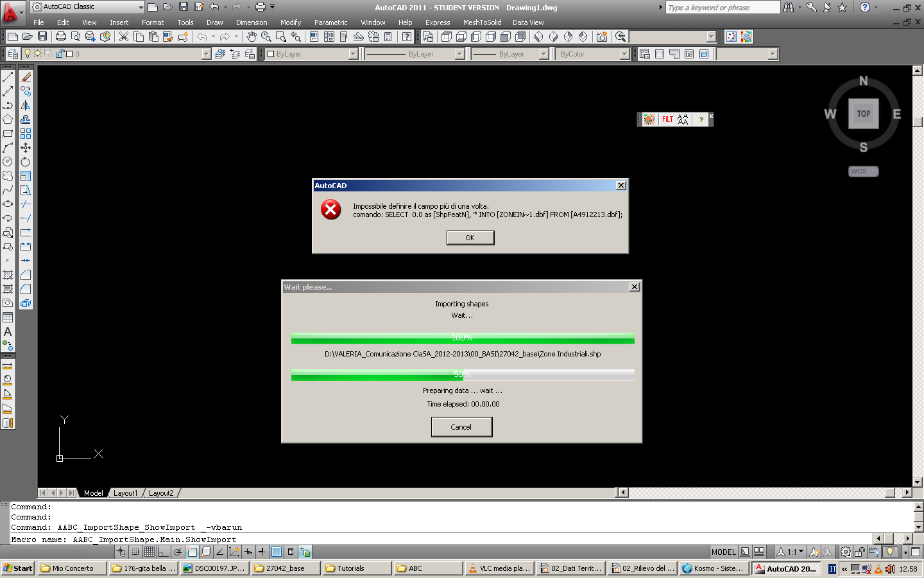Toggle Object Snap in status bar
Viewport: 924px width, 578px height.
click(192, 552)
